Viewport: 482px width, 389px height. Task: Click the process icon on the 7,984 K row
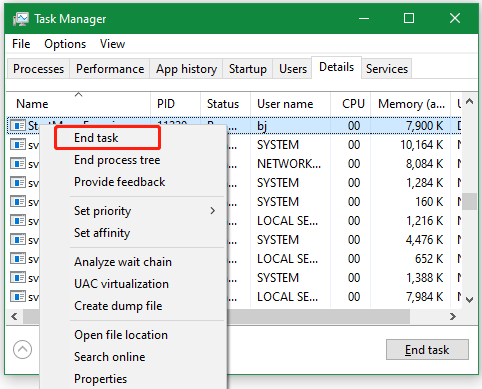coord(18,296)
